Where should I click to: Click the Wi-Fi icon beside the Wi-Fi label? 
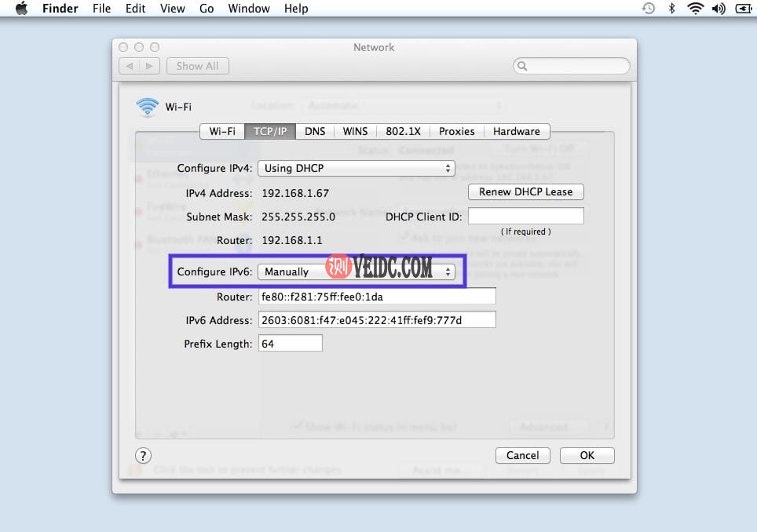coord(148,107)
